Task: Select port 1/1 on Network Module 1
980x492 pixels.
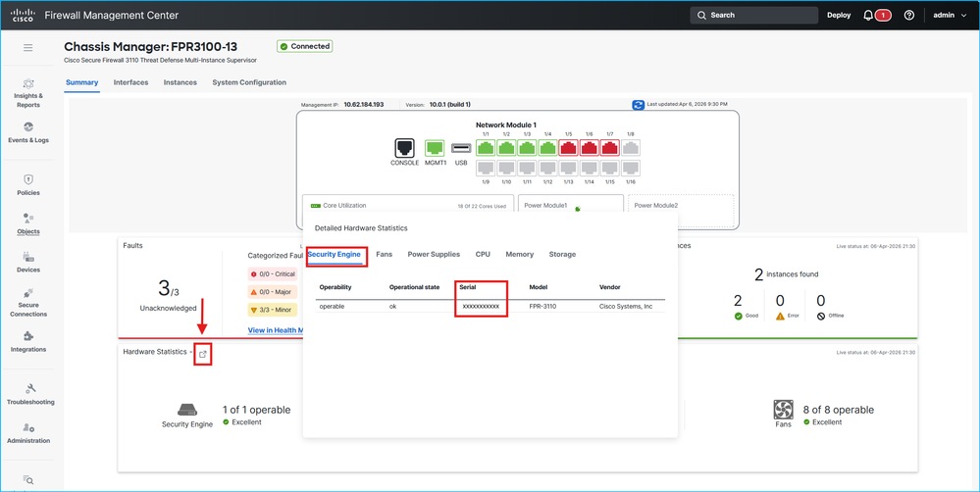Action: 486,148
